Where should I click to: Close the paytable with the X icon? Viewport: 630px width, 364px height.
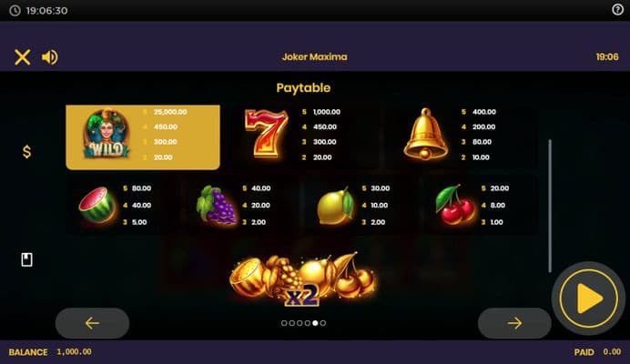[x=23, y=57]
